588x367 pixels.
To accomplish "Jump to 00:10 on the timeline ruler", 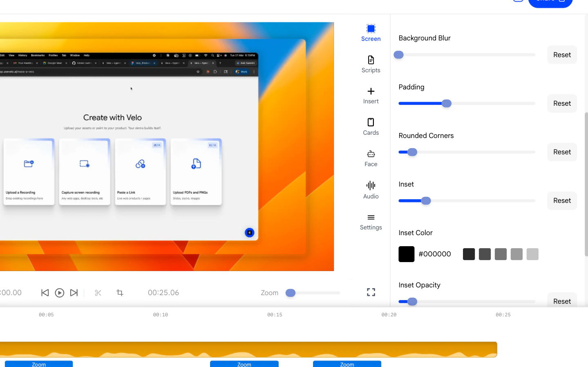I will [161, 315].
